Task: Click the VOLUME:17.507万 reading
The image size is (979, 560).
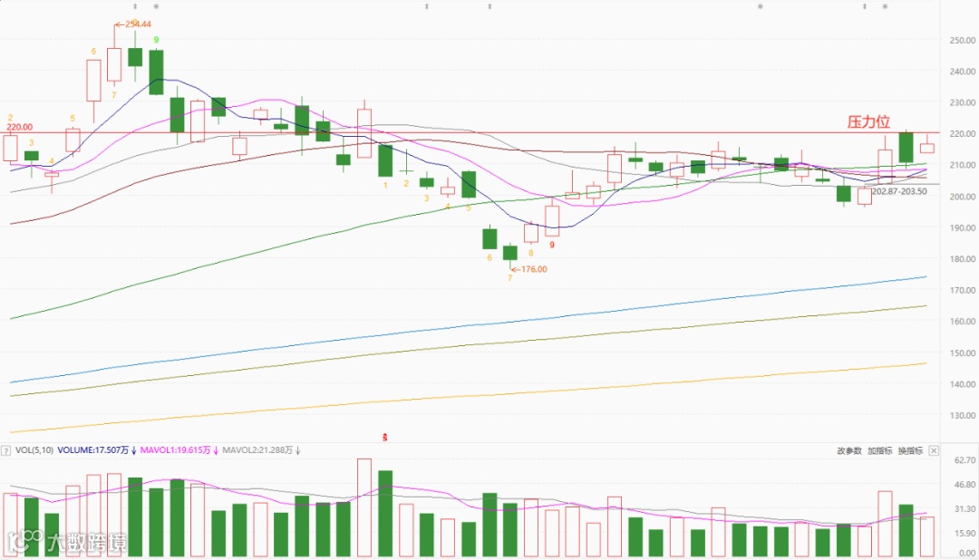Action: 93,450
